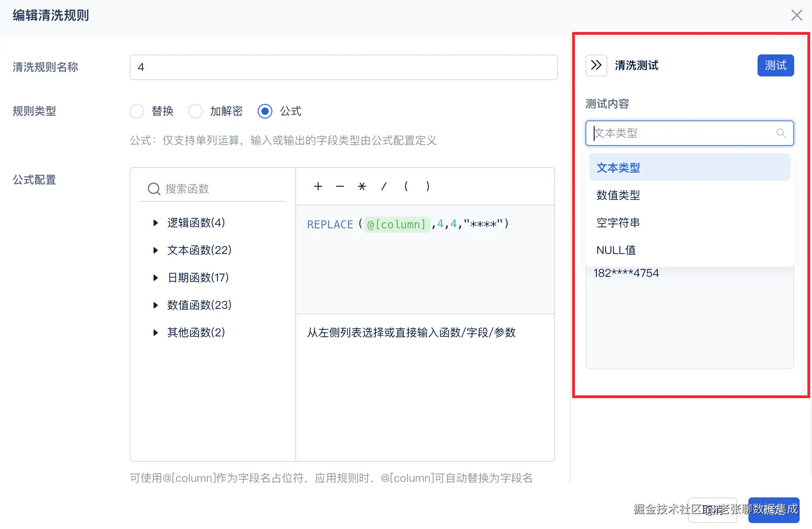The height and width of the screenshot is (529, 812).
Task: Select the 替换 rule type radio
Action: tap(137, 111)
